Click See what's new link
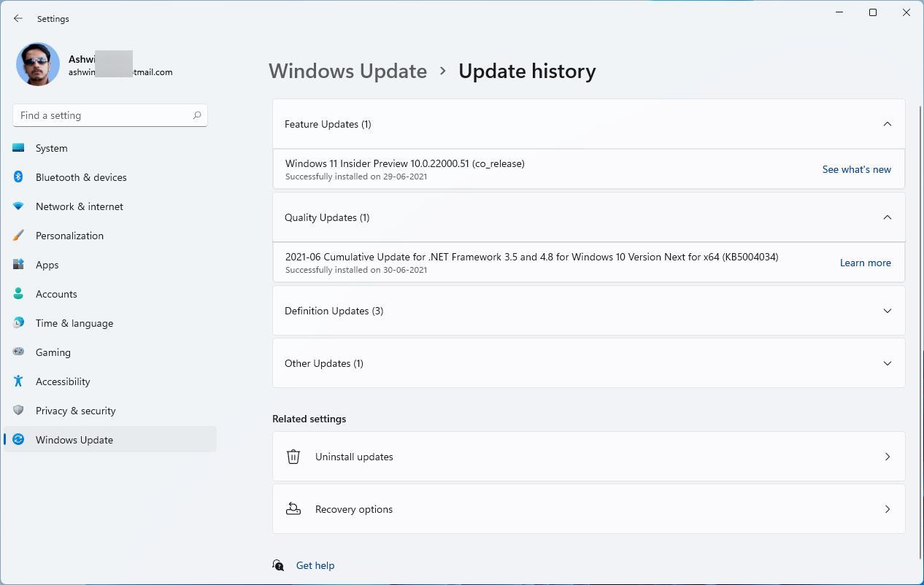 click(856, 169)
